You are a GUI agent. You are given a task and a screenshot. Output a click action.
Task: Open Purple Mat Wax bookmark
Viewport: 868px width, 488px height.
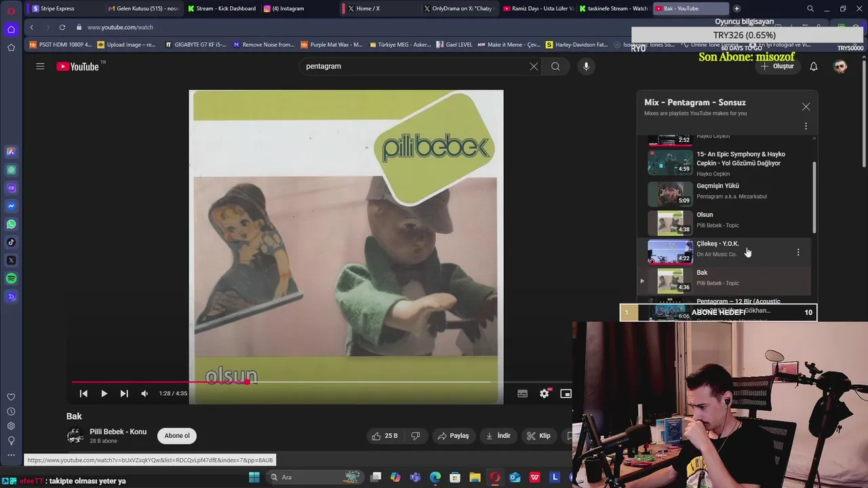tap(332, 45)
